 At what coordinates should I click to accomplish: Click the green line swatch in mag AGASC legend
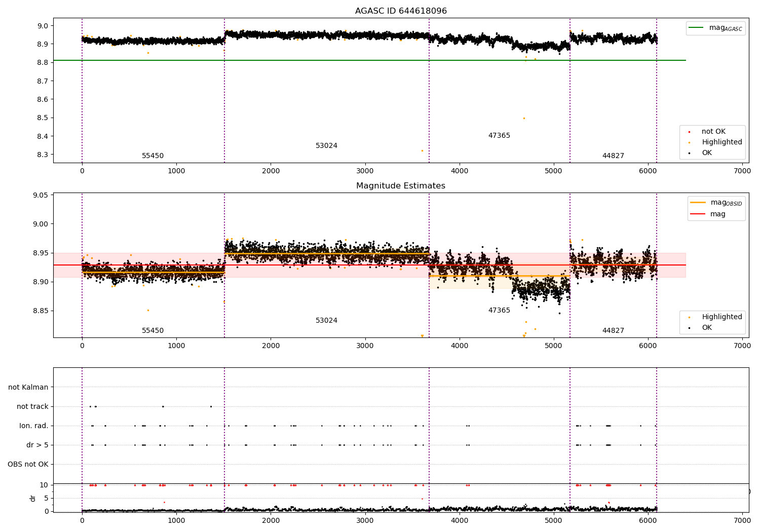(x=697, y=28)
